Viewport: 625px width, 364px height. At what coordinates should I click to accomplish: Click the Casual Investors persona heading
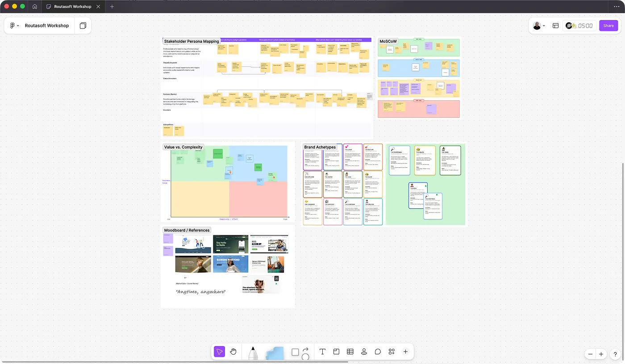170,79
